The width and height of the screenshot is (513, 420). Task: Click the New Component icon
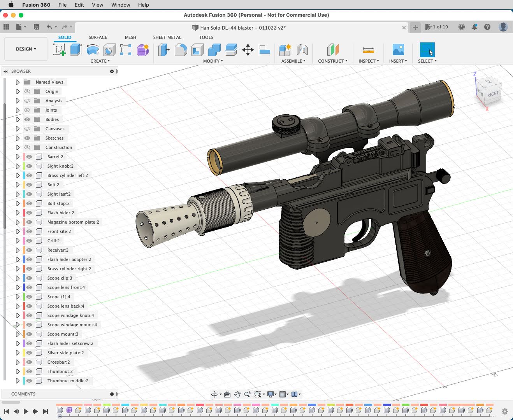(285, 50)
